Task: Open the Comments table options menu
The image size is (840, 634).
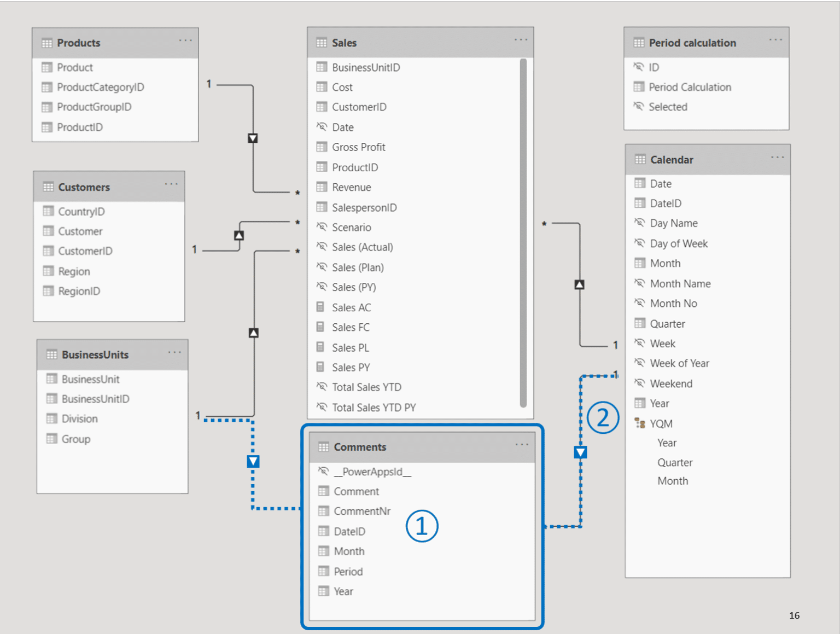Action: point(521,444)
